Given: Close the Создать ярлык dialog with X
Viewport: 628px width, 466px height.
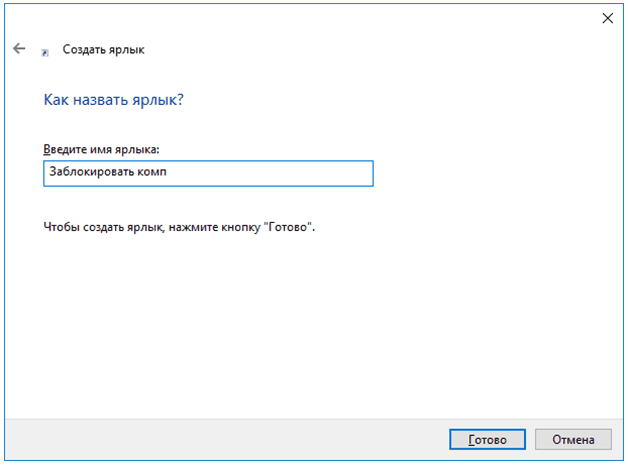Looking at the screenshot, I should click(608, 18).
